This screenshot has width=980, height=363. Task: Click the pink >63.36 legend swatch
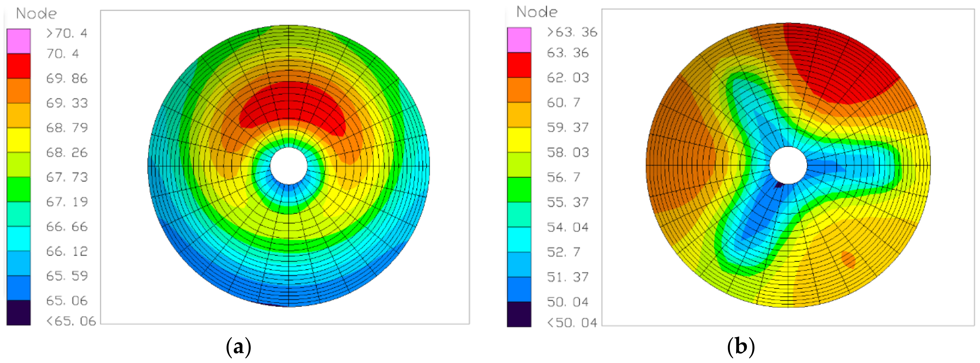(x=519, y=40)
